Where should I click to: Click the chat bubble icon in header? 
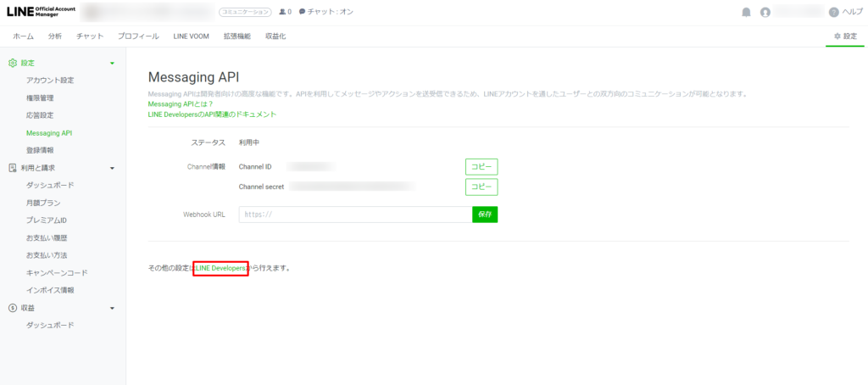pos(302,12)
